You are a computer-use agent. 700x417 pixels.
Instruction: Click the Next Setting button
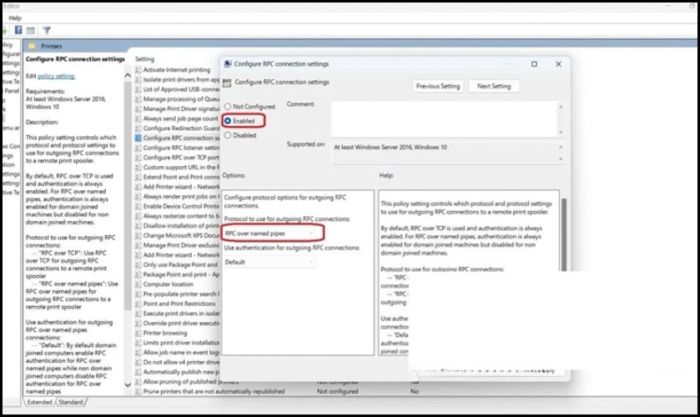pyautogui.click(x=494, y=86)
